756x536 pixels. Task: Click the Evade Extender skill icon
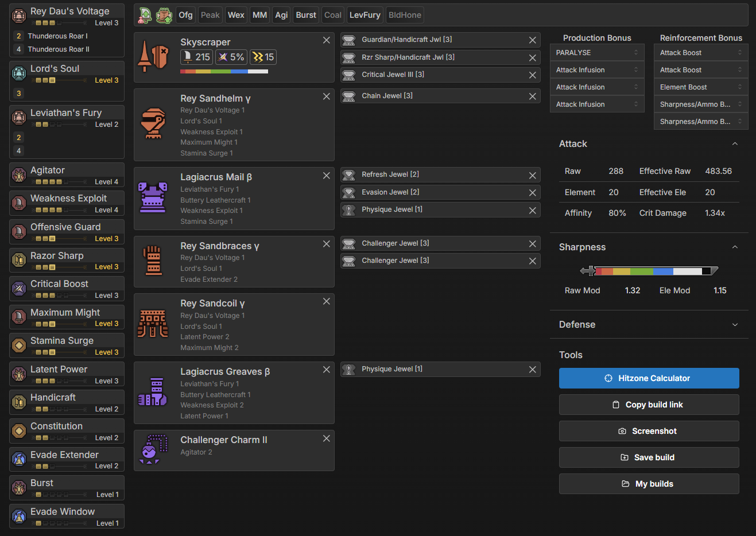19,459
